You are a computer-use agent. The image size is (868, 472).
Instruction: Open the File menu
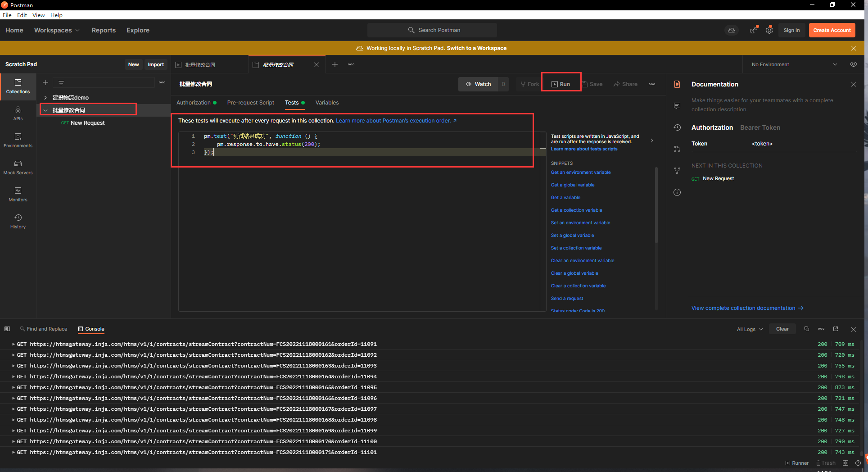[x=7, y=15]
